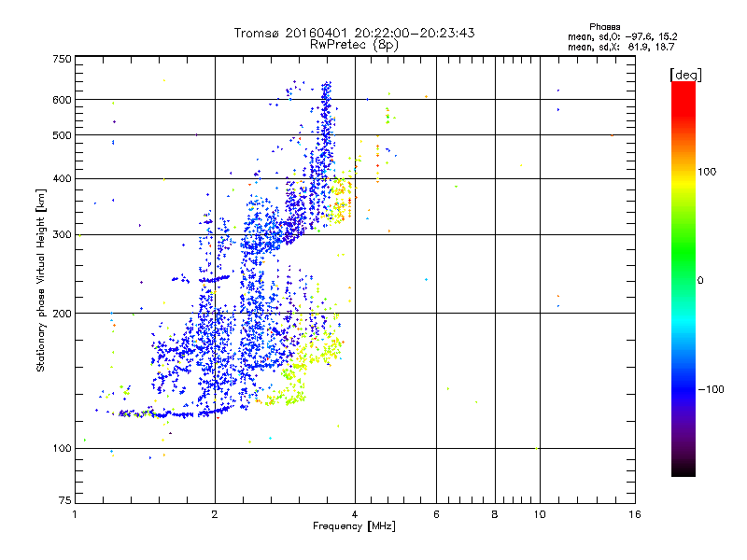Click the x-axis tick label '4'
This screenshot has width=747, height=560.
click(355, 514)
